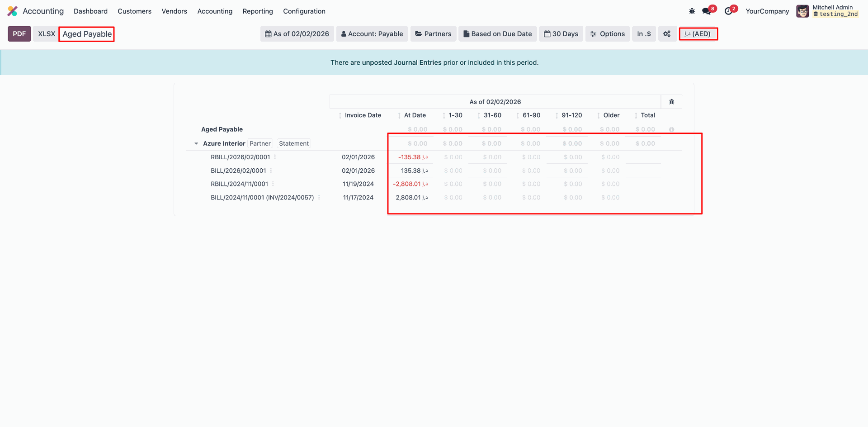Click the unposted Journal Entries link
The width and height of the screenshot is (868, 427).
[x=401, y=62]
